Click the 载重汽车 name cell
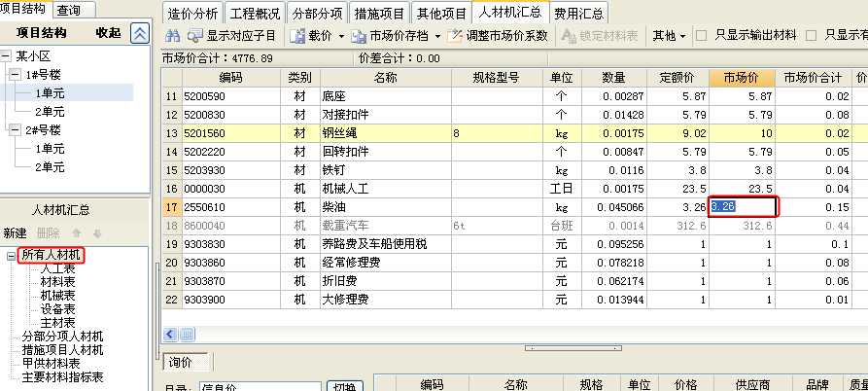 pos(385,226)
